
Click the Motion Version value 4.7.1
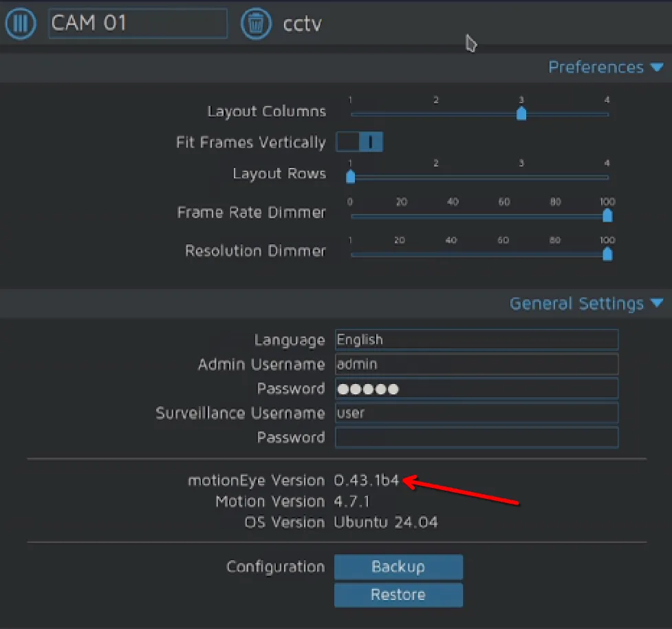click(x=351, y=501)
